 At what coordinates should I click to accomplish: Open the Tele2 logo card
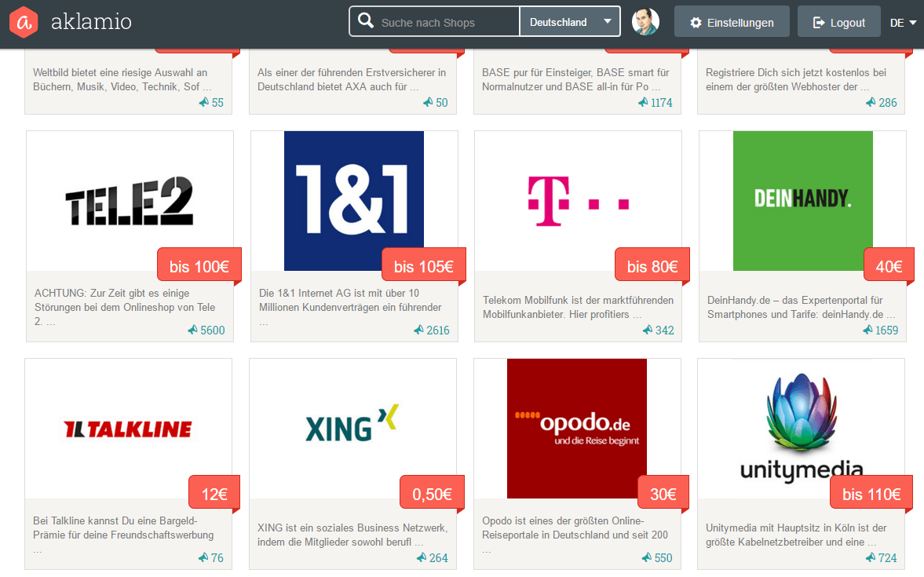(x=130, y=201)
